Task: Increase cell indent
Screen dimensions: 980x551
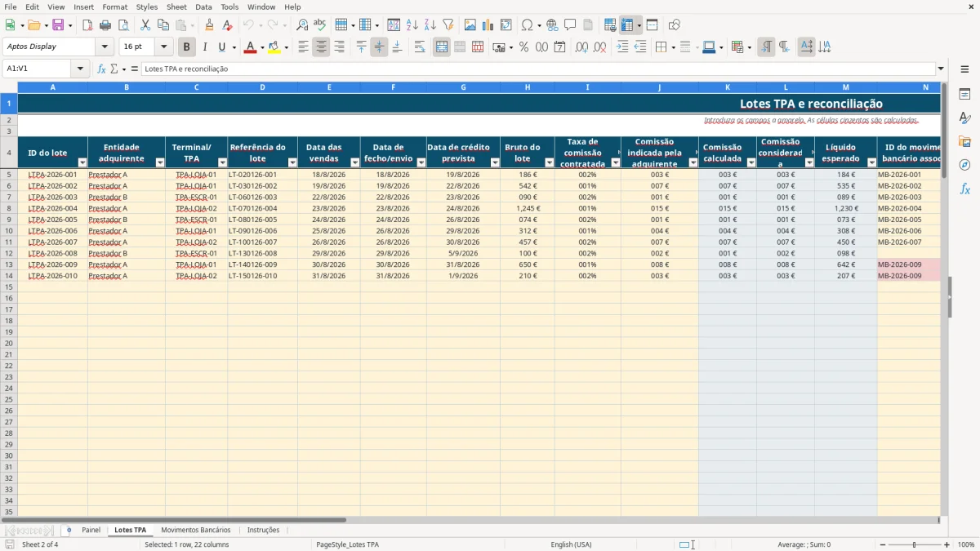Action: pyautogui.click(x=622, y=47)
